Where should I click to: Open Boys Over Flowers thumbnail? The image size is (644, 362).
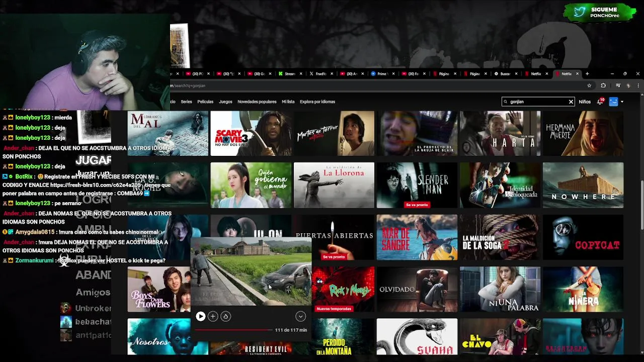[159, 289]
